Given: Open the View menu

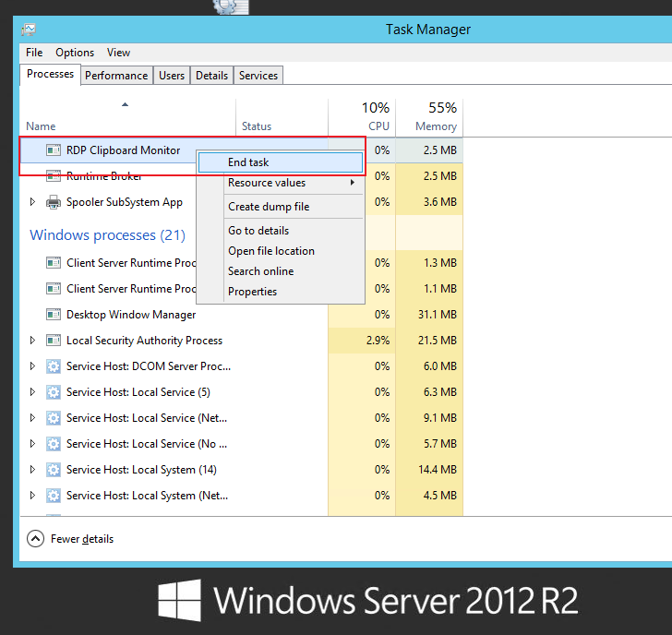Looking at the screenshot, I should click(118, 53).
